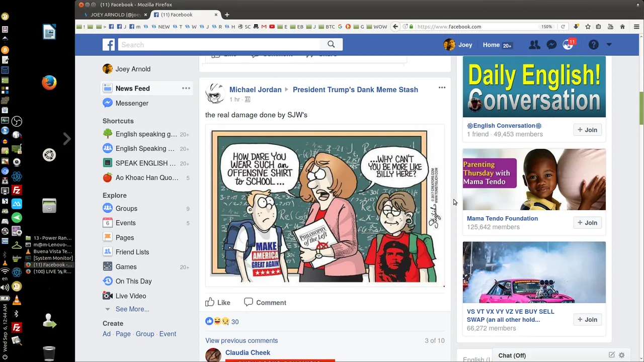This screenshot has width=644, height=362.
Task: Open Firefox icon in desktop dock
Action: pyautogui.click(x=49, y=82)
